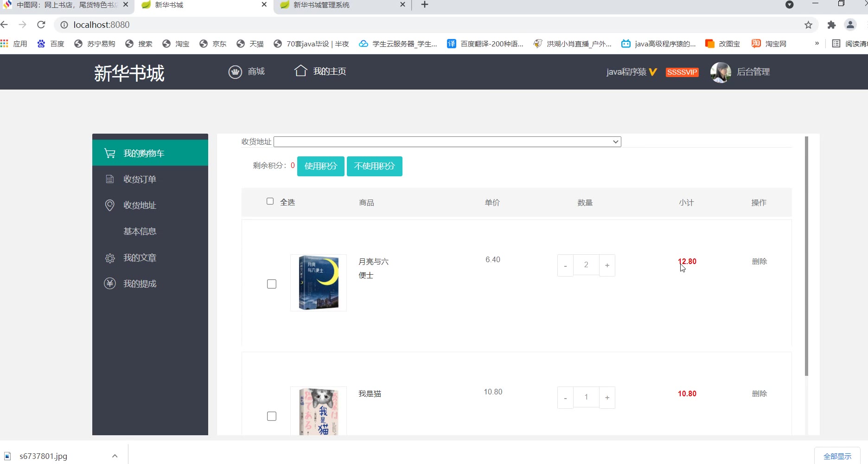Delete 月亮与六便士 via 删除 link
This screenshot has height=464, width=868.
click(759, 261)
